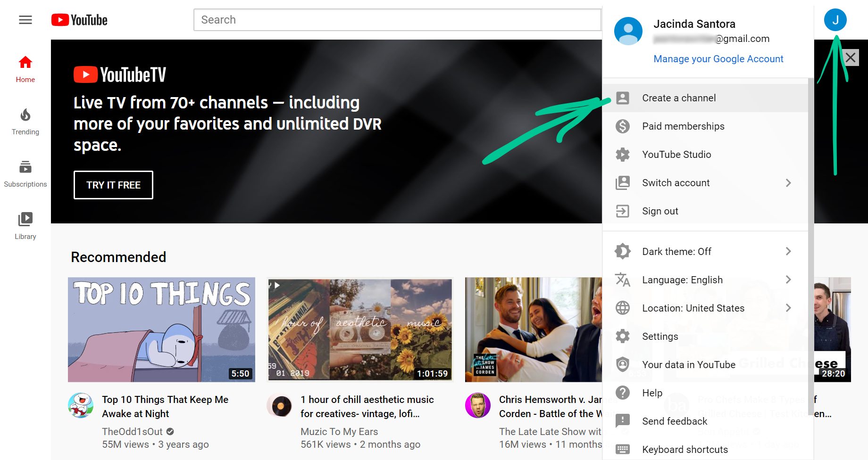This screenshot has height=460, width=868.
Task: Click Muzic To My Ears channel name
Action: 339,431
